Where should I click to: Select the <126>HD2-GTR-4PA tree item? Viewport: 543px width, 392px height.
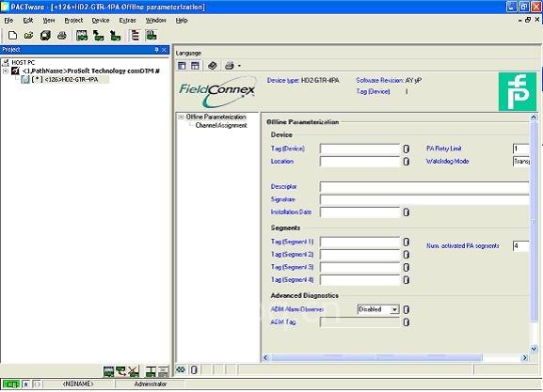pos(72,80)
